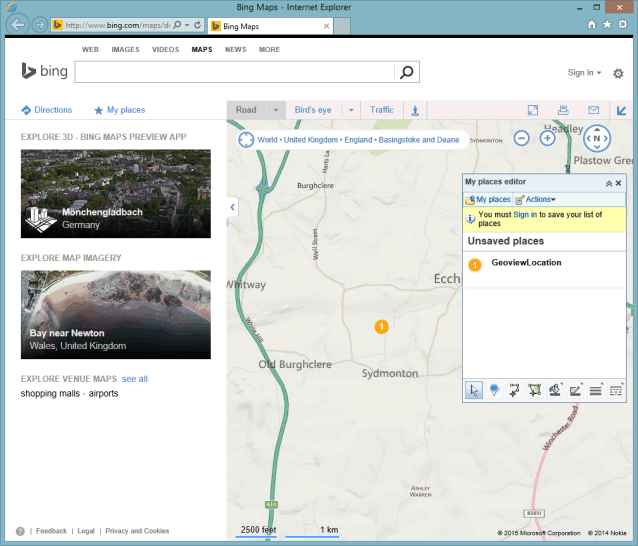Viewport: 638px width, 546px height.
Task: Open the IMAGES search tab
Action: point(125,50)
